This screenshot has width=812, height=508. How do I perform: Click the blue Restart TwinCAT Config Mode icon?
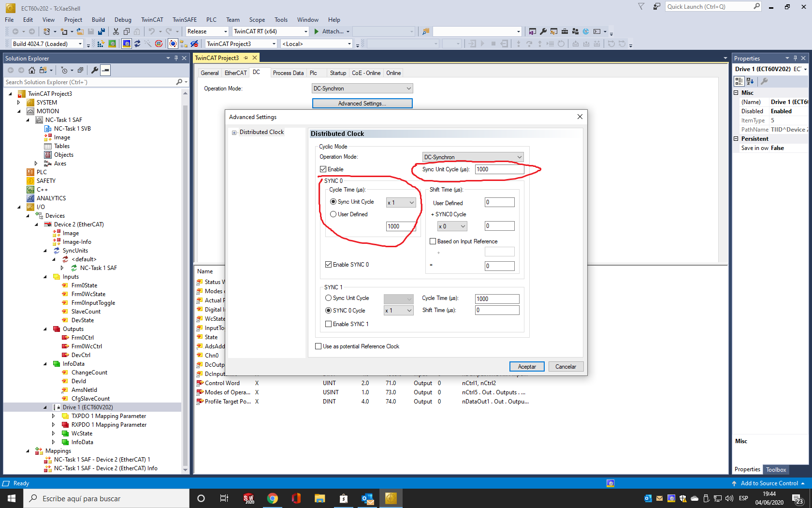(x=126, y=44)
